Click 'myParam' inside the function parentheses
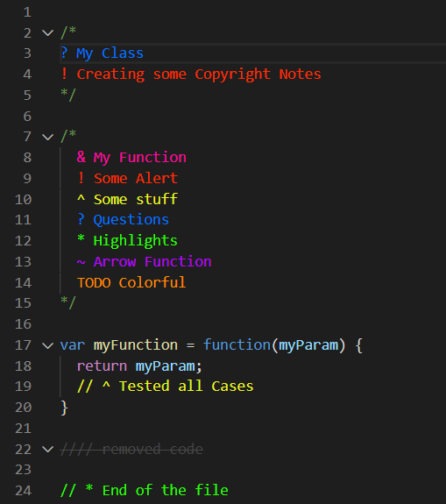446x504 pixels. coord(308,345)
